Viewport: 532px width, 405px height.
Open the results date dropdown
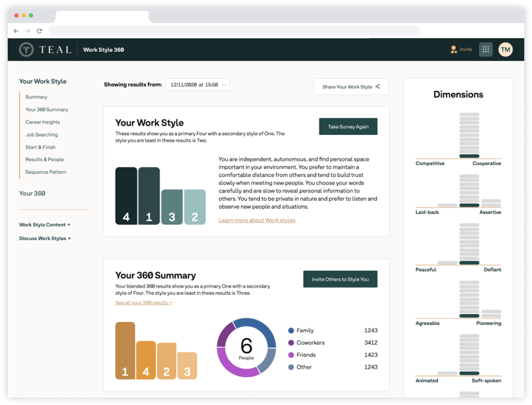tap(198, 84)
